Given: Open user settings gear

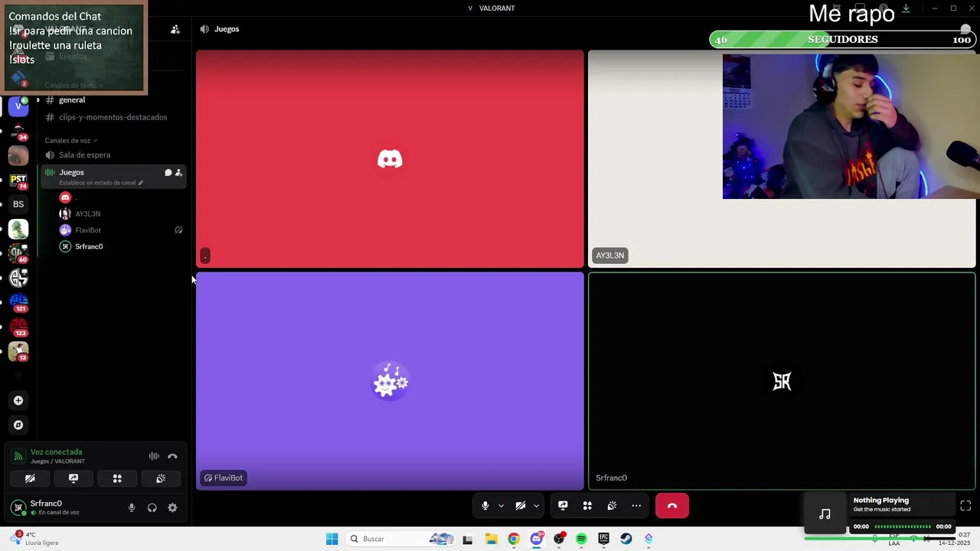Looking at the screenshot, I should [172, 507].
